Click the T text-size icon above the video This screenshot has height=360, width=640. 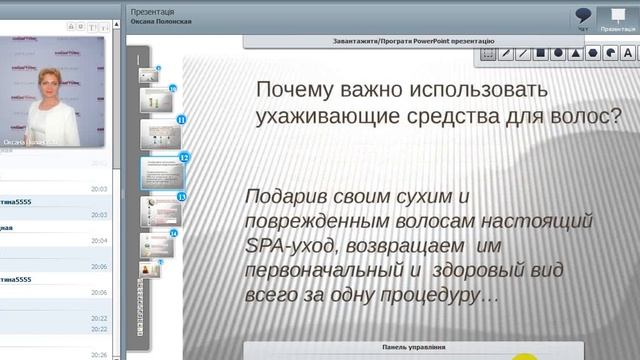pyautogui.click(x=92, y=27)
